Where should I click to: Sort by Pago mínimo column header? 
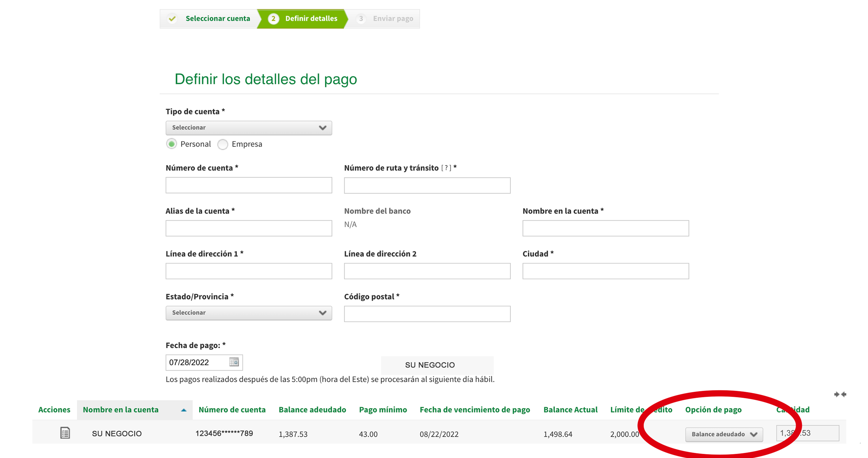click(x=383, y=409)
